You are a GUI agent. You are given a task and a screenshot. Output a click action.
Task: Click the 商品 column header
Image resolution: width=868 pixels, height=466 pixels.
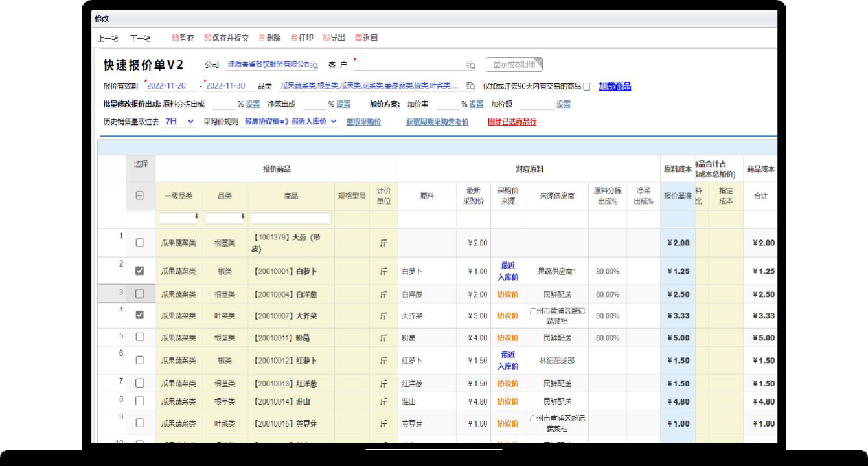click(x=291, y=195)
